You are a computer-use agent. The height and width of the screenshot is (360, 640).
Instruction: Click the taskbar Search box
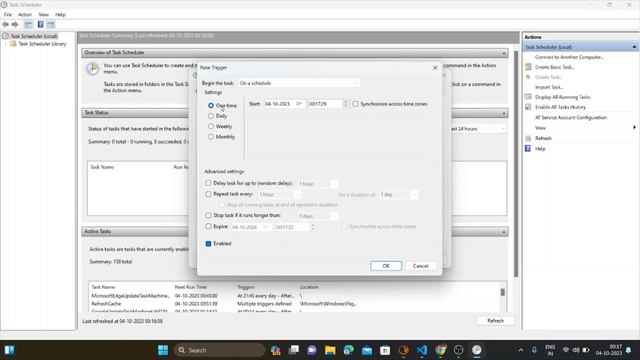click(x=220, y=350)
